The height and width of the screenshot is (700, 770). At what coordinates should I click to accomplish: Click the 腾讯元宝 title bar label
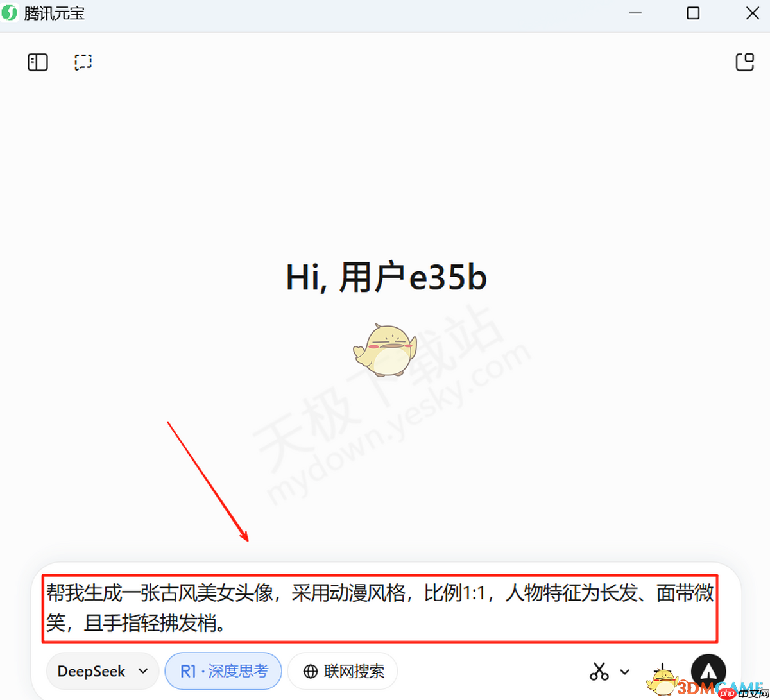(53, 13)
